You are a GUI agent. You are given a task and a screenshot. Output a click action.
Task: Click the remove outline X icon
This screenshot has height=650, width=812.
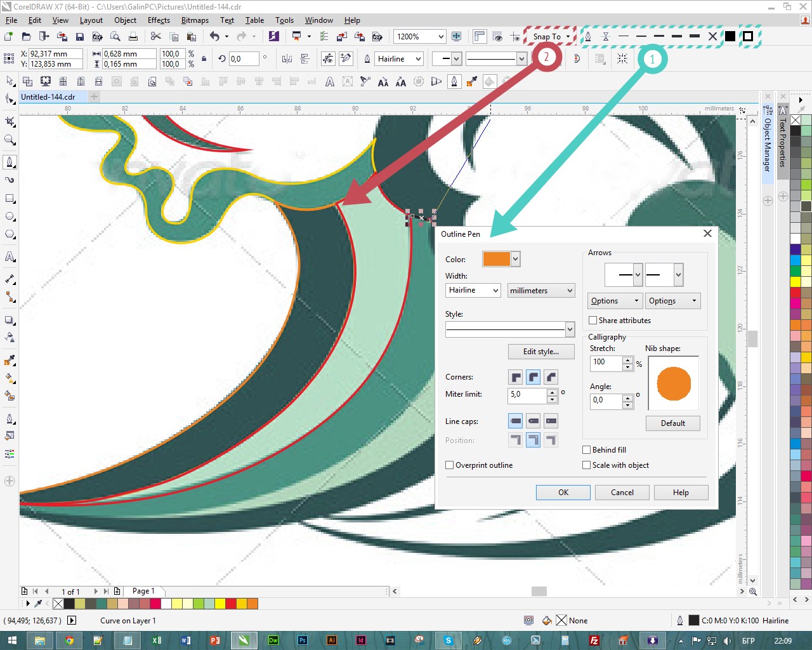tap(712, 36)
